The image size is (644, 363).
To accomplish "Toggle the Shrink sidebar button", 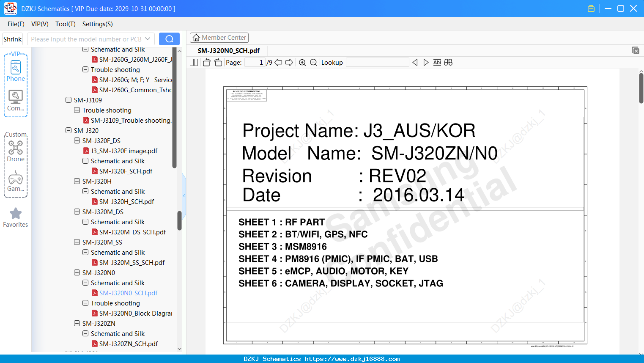I will [x=13, y=39].
